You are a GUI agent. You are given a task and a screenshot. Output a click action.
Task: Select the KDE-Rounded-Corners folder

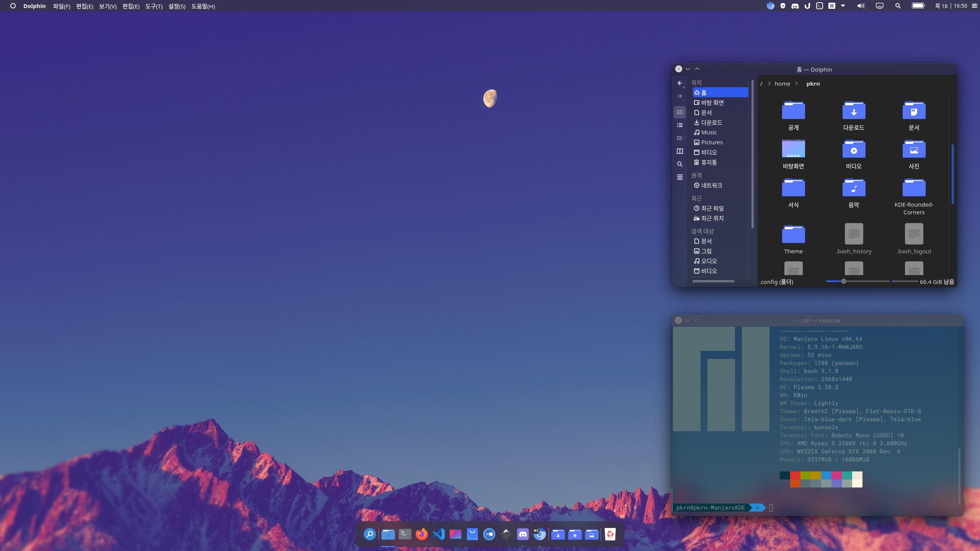(914, 187)
